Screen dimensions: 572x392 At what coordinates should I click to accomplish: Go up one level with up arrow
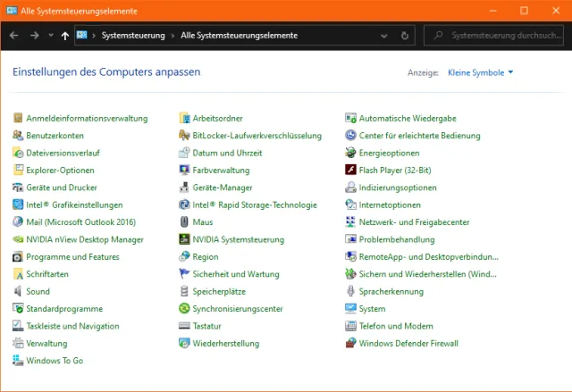coord(65,36)
